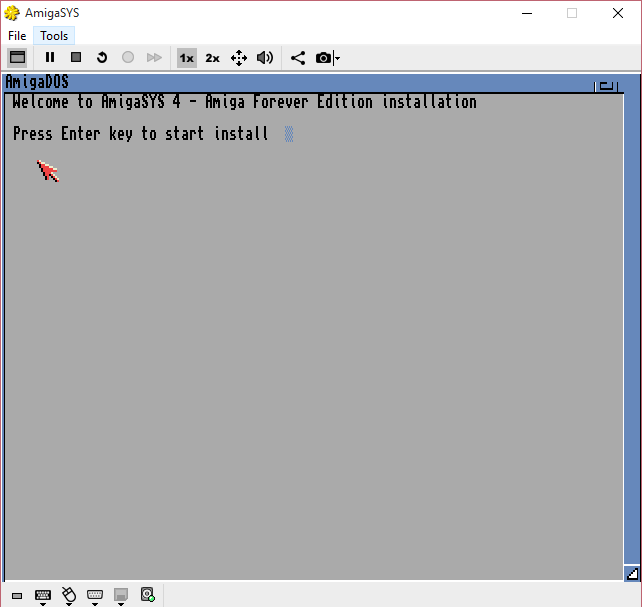Expand the camera capture options arrow
642x607 pixels.
pyautogui.click(x=337, y=58)
